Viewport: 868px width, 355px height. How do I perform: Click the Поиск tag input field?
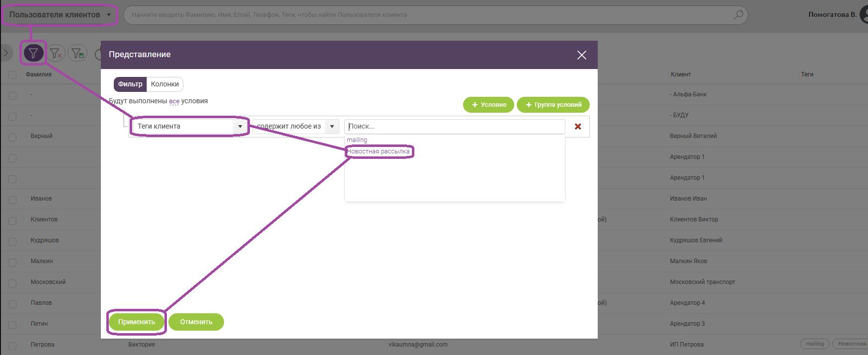[454, 127]
